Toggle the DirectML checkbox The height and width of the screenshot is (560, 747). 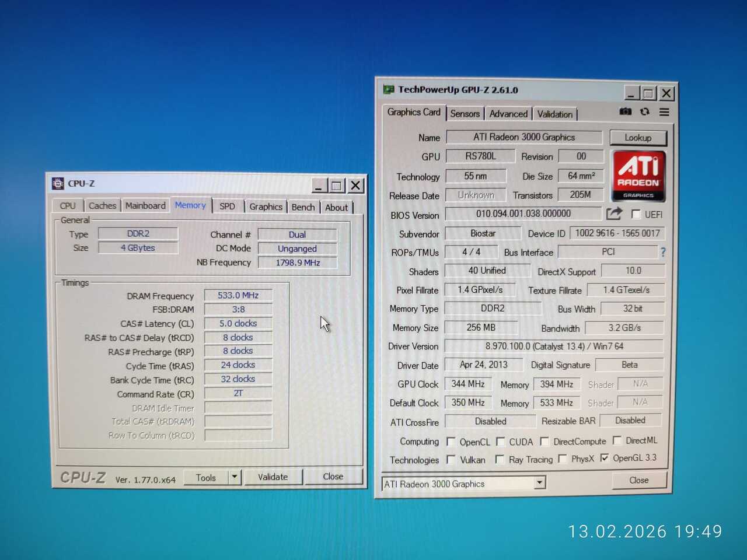(x=617, y=440)
